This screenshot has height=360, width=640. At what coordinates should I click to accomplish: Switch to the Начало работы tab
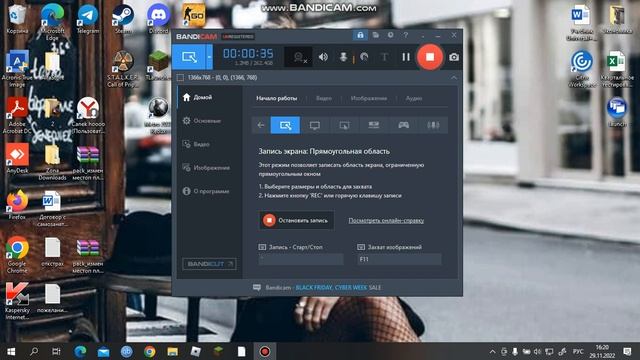point(276,98)
